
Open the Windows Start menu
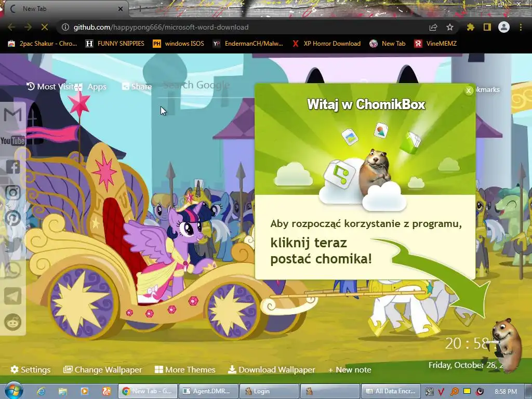click(x=14, y=391)
